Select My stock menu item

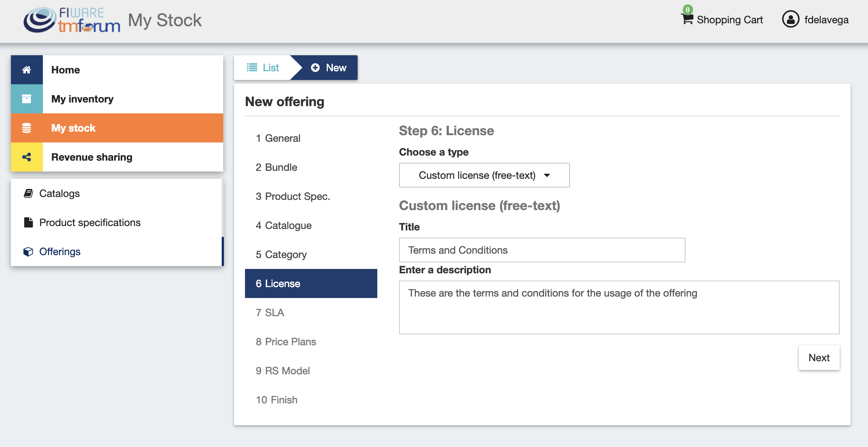117,128
